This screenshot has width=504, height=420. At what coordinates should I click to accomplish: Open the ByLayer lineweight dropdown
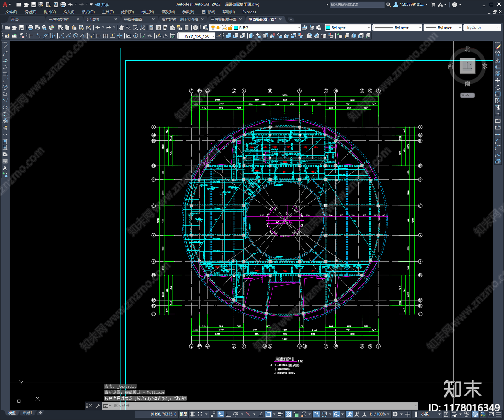pyautogui.click(x=443, y=28)
